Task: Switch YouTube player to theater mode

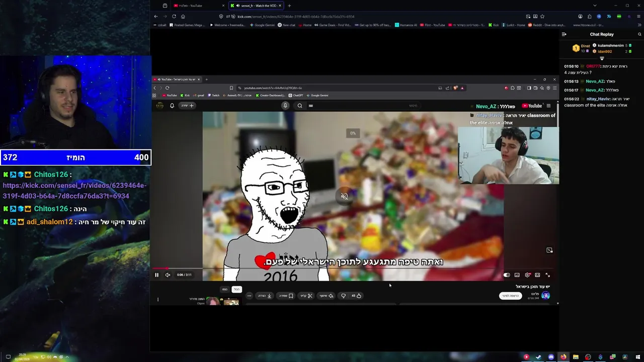Action: (537, 275)
